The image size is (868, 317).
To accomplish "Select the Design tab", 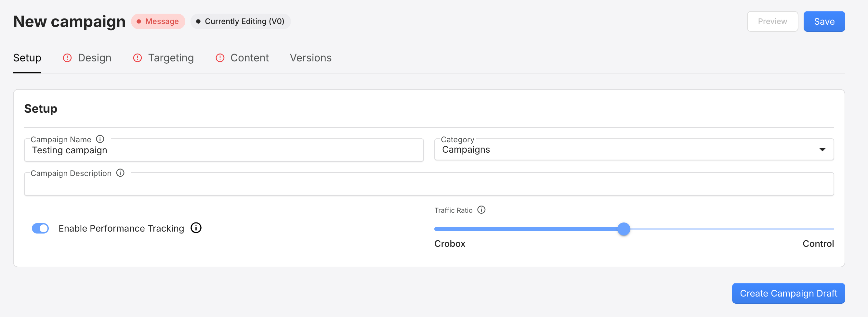I will pos(95,57).
